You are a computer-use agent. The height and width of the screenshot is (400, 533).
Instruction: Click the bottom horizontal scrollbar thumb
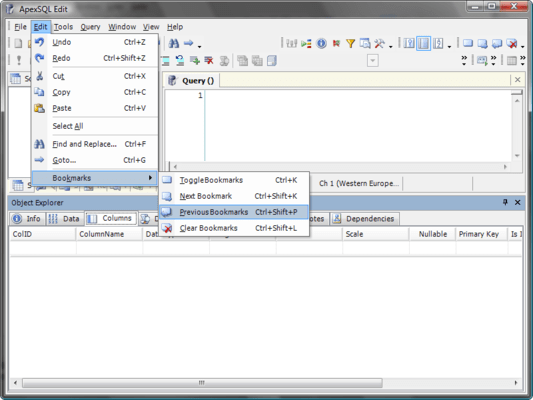202,383
